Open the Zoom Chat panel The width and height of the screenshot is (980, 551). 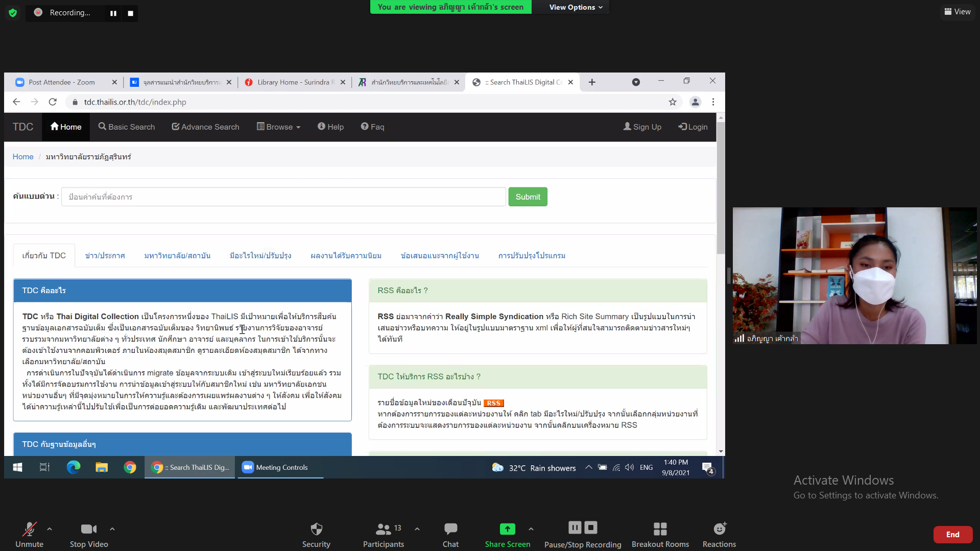(x=450, y=529)
